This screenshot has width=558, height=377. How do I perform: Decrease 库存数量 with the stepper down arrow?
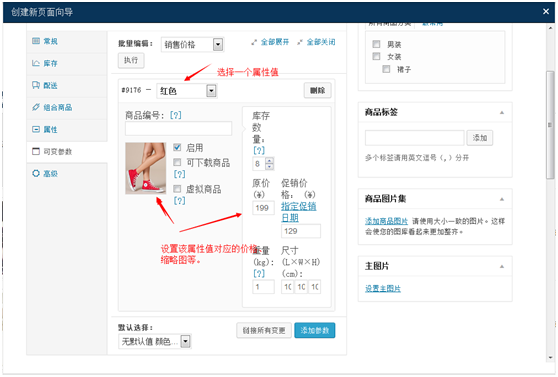pos(270,166)
